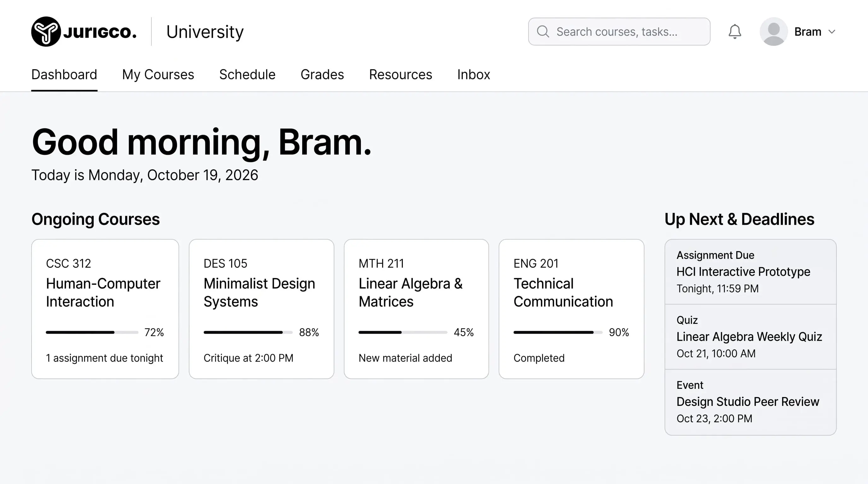Click the University title text

(205, 32)
